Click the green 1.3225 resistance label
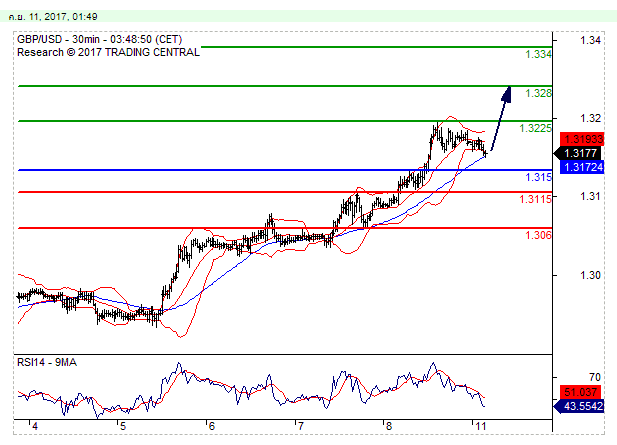The width and height of the screenshot is (617, 445). tap(535, 128)
